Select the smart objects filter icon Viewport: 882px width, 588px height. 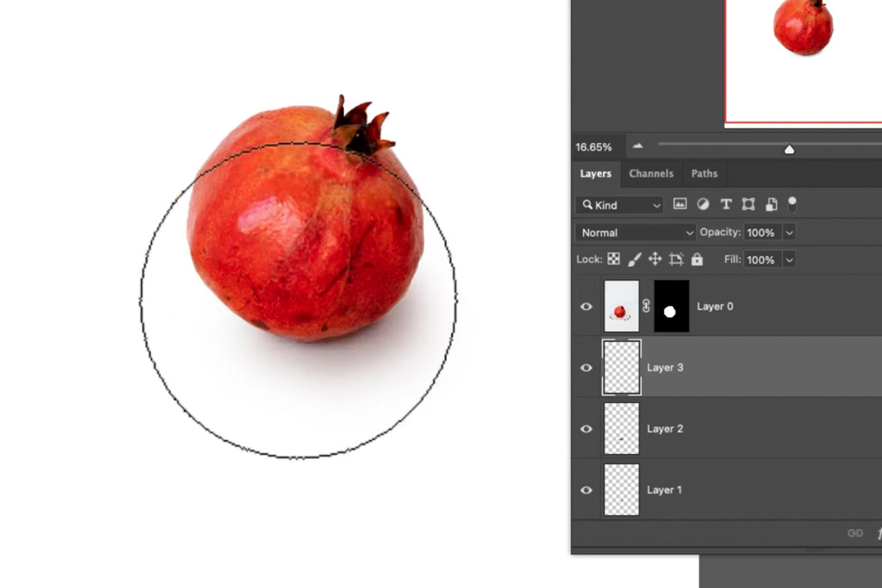770,204
